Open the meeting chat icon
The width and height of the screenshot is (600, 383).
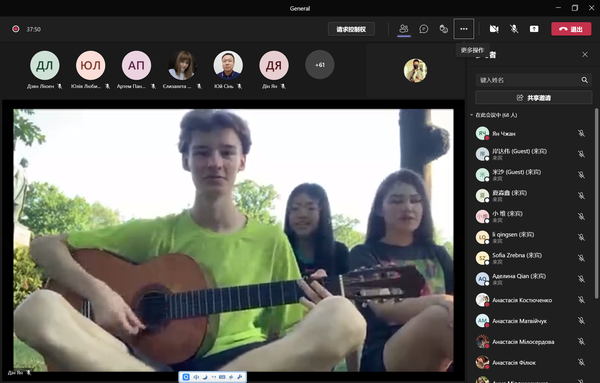click(424, 29)
